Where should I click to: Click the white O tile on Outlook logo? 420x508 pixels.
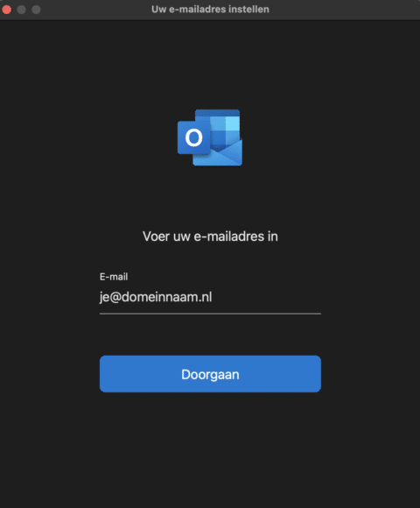tap(194, 138)
